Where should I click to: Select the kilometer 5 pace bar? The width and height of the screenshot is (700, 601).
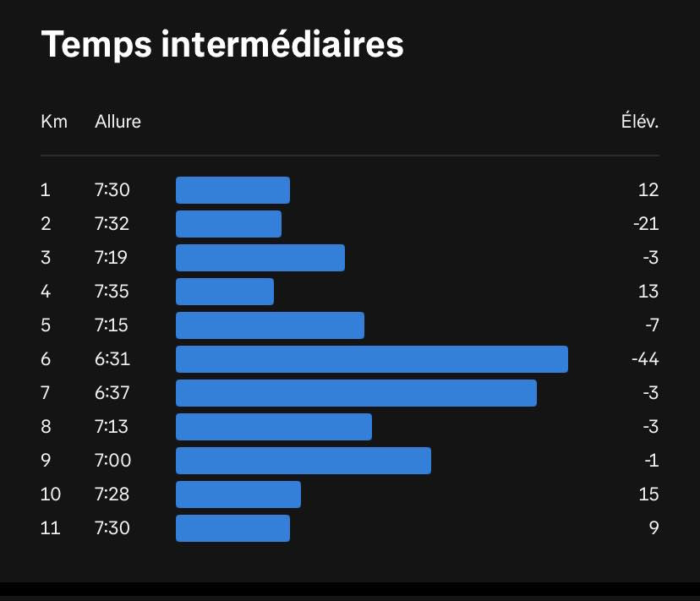point(270,325)
